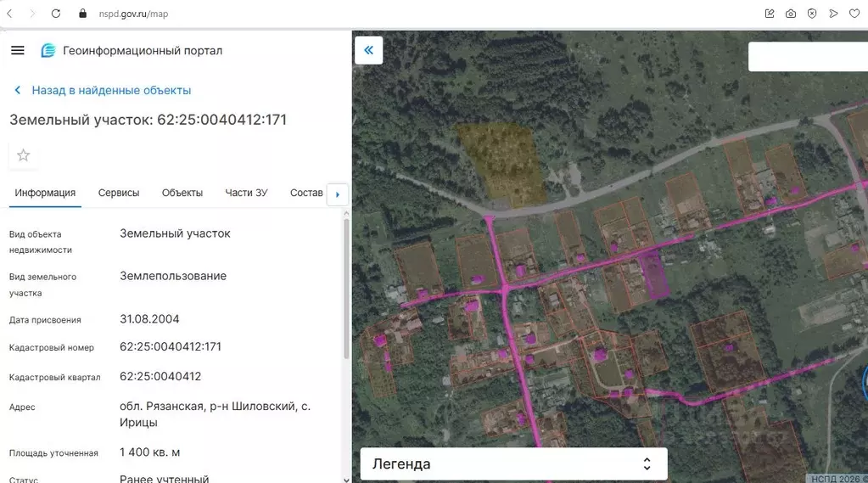Click the Геоинформационный портал logo
868x483 pixels.
(x=48, y=51)
